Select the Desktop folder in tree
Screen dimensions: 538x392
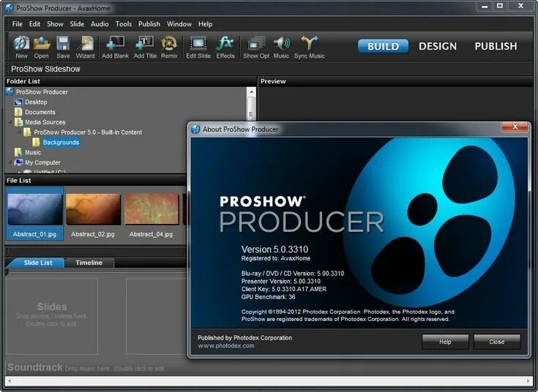click(x=36, y=102)
